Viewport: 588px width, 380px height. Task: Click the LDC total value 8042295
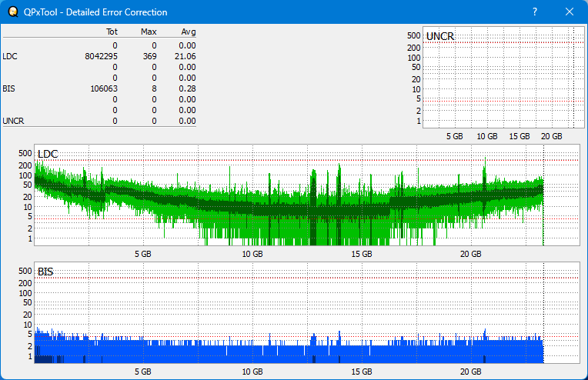click(102, 56)
